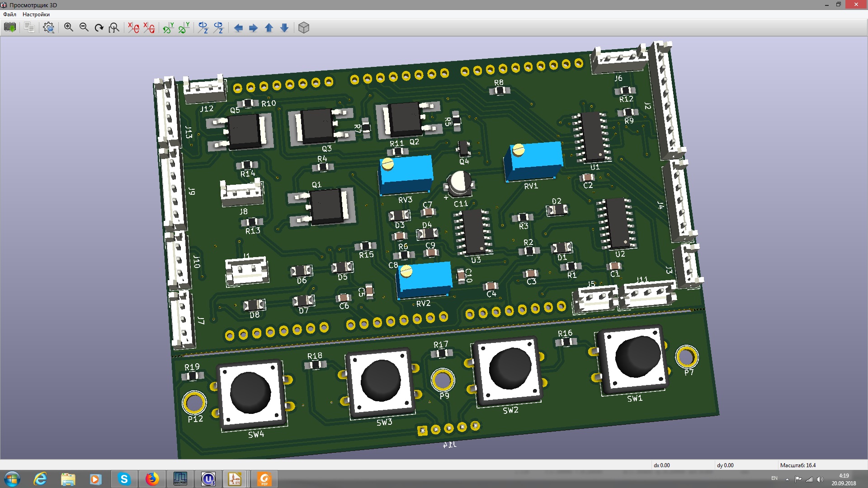Copy 3D image to clipboard
The height and width of the screenshot is (488, 868).
(x=29, y=28)
